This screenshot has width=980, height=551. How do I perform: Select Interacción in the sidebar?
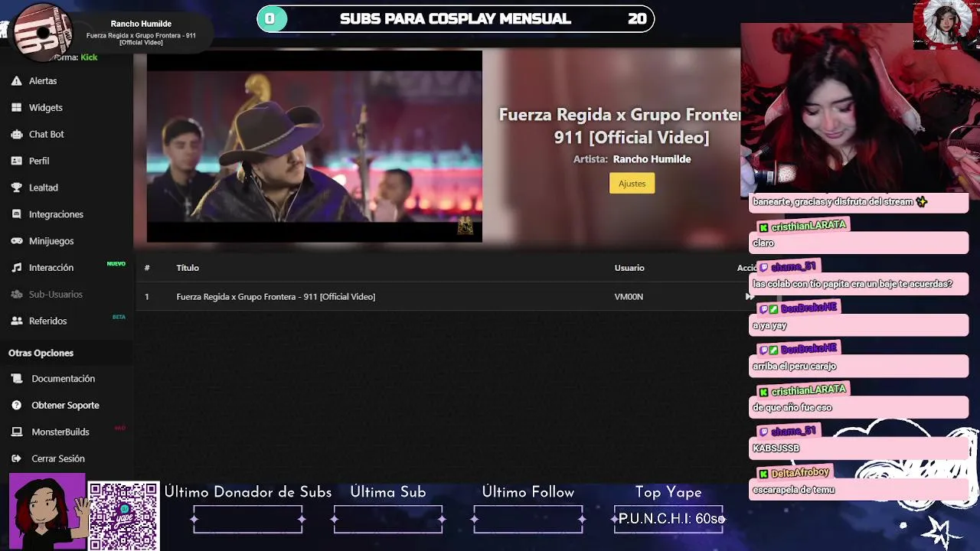[51, 268]
